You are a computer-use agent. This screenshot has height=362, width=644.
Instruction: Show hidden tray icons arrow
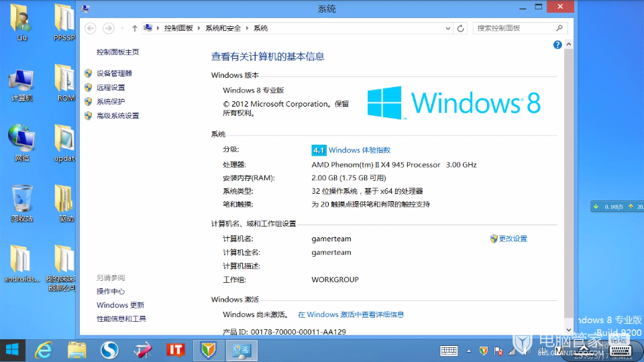469,351
